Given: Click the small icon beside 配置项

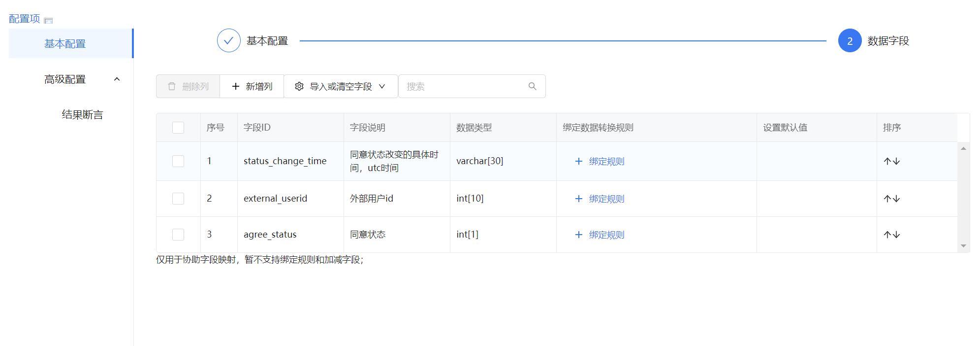Looking at the screenshot, I should (x=48, y=21).
